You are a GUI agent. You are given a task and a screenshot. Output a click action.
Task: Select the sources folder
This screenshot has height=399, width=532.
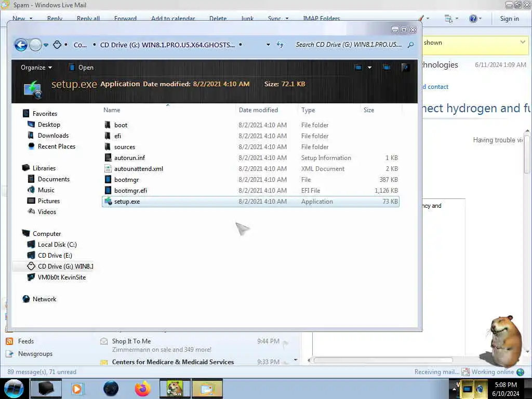coord(250,147)
